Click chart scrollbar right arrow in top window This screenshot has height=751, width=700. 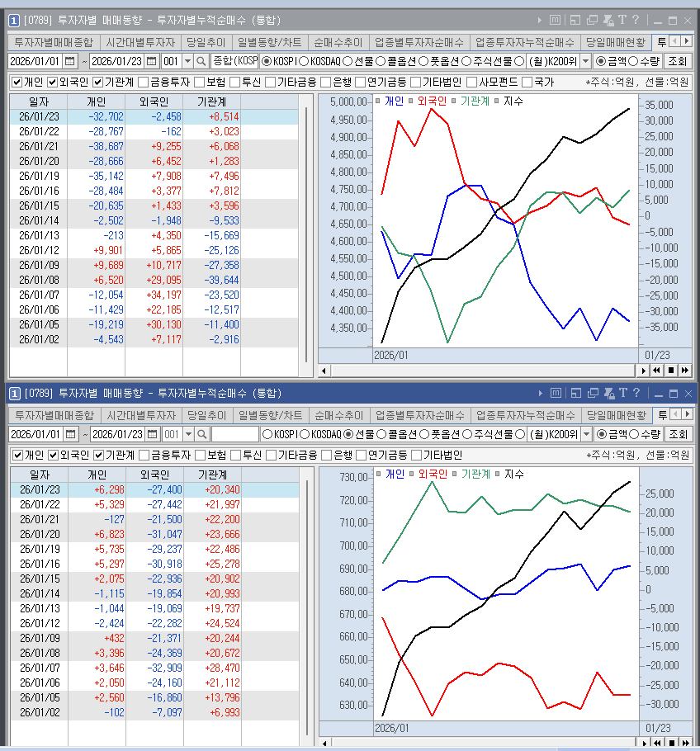click(643, 371)
